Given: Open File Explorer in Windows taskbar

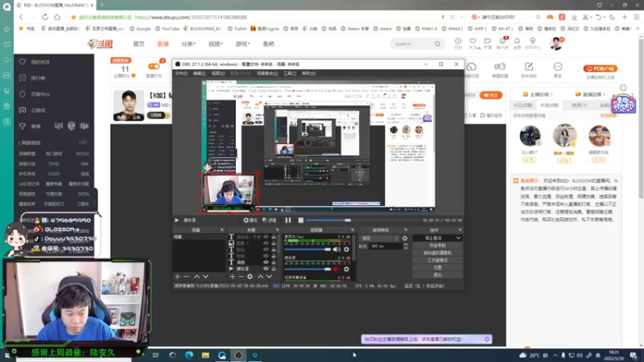Looking at the screenshot, I should pyautogui.click(x=205, y=355).
